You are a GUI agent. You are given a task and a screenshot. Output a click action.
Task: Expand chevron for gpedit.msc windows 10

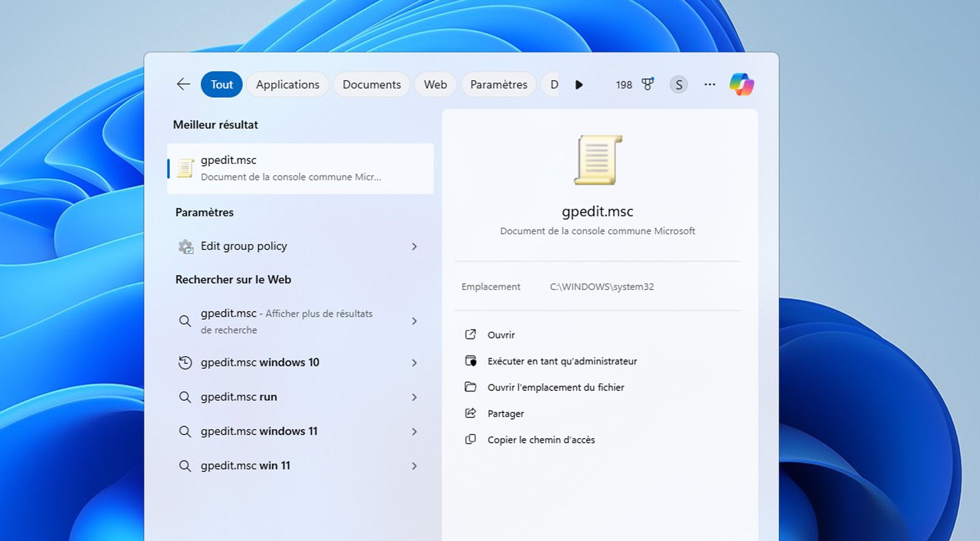tap(415, 363)
